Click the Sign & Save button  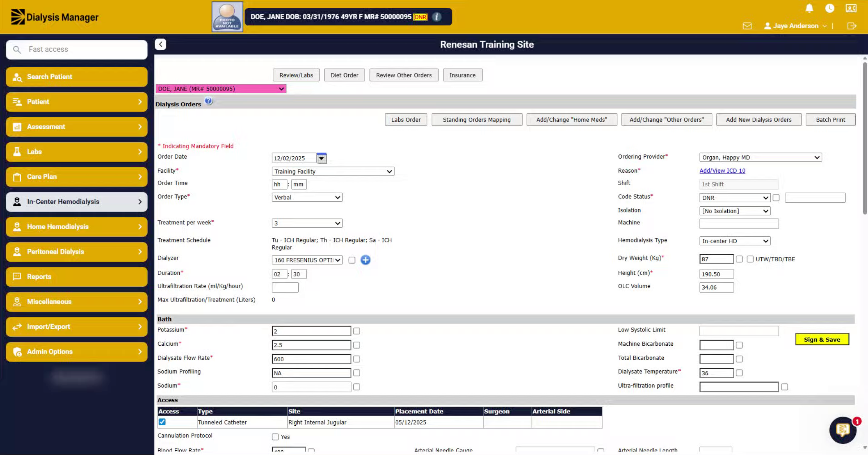tap(822, 340)
